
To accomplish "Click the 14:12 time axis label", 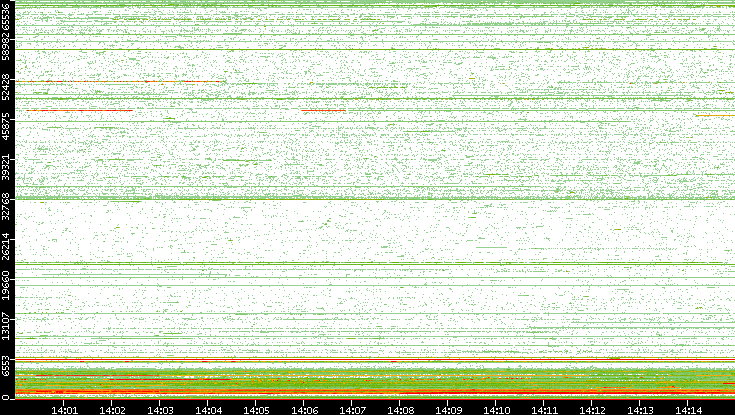I will (592, 410).
